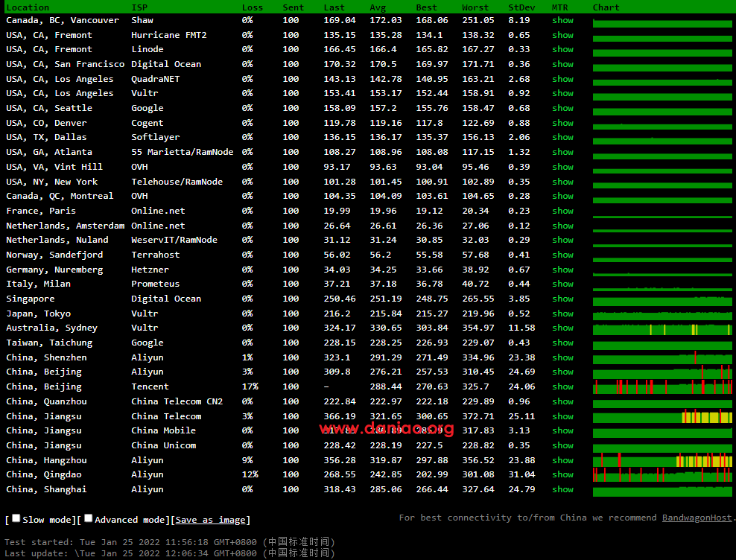Click show for Quanzhou China Telecom CN2
The height and width of the screenshot is (560, 736).
(x=562, y=401)
